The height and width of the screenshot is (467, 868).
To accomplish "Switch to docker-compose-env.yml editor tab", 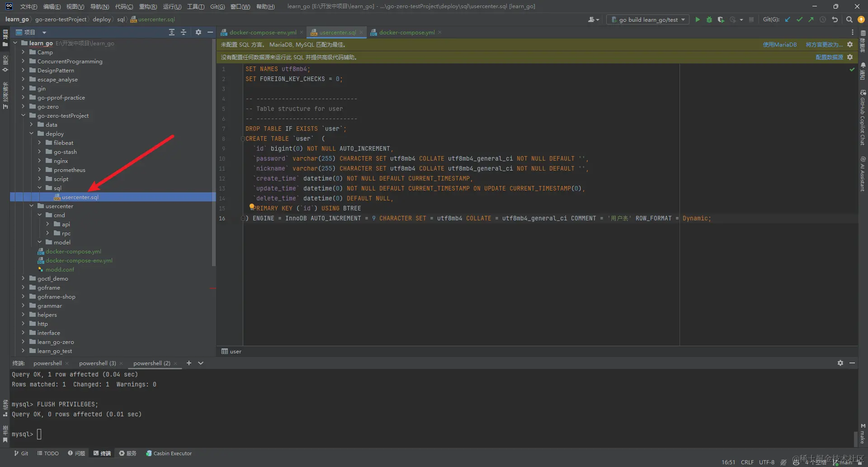I will pyautogui.click(x=263, y=32).
